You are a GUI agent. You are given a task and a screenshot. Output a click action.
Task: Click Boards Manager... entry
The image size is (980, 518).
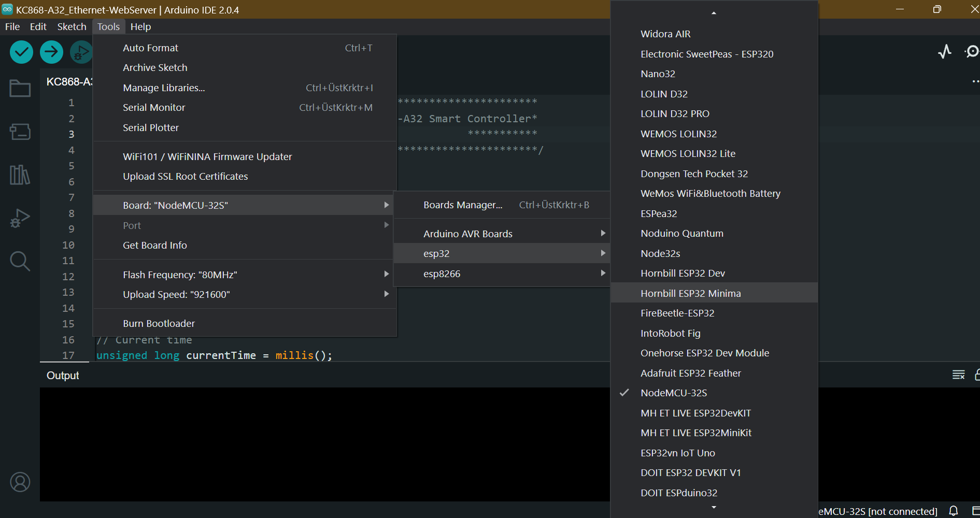coord(462,205)
